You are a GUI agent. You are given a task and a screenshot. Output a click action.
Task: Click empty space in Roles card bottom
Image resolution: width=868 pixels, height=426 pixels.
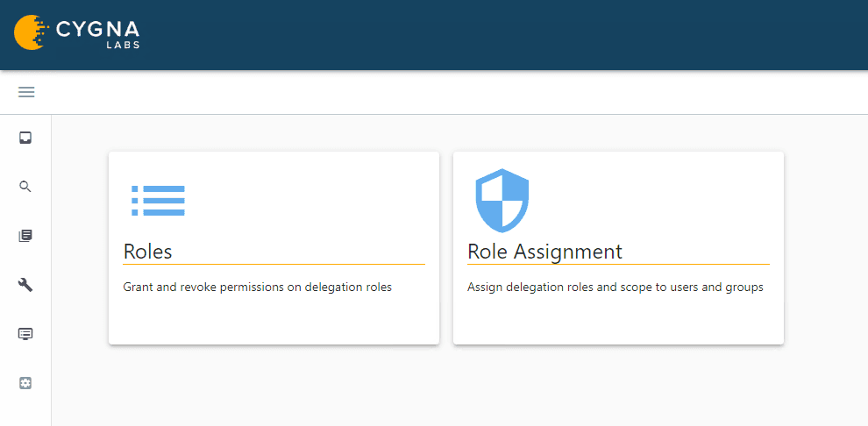pyautogui.click(x=274, y=321)
